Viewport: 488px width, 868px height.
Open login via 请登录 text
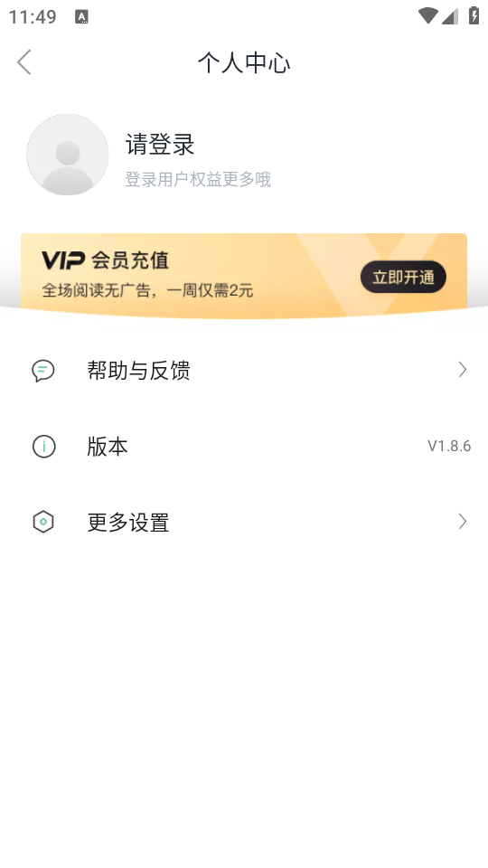coord(160,145)
